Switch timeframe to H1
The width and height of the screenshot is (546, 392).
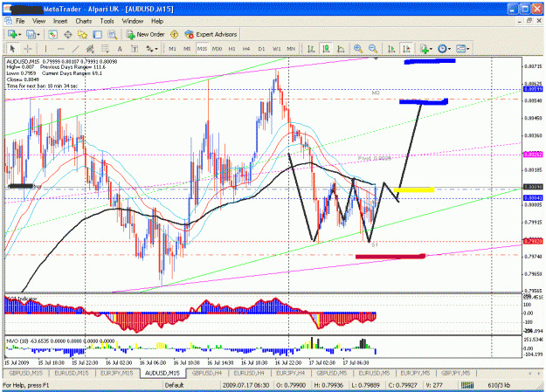(x=232, y=49)
